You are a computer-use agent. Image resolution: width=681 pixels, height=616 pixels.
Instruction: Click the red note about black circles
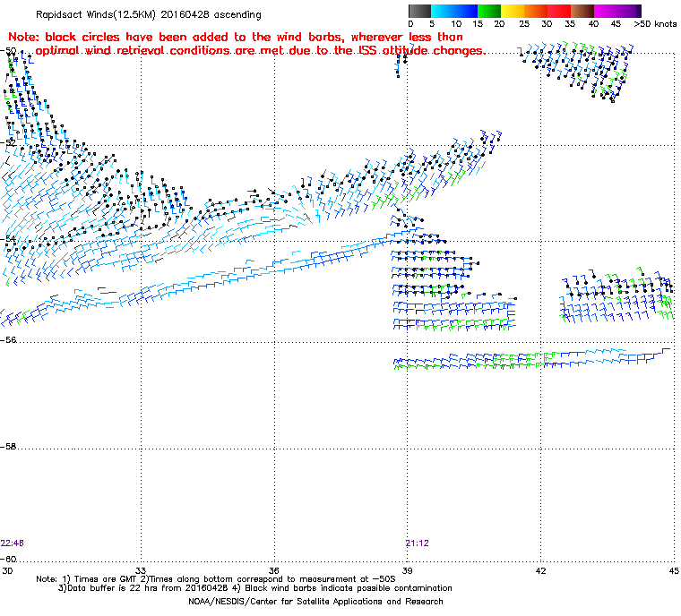point(246,44)
